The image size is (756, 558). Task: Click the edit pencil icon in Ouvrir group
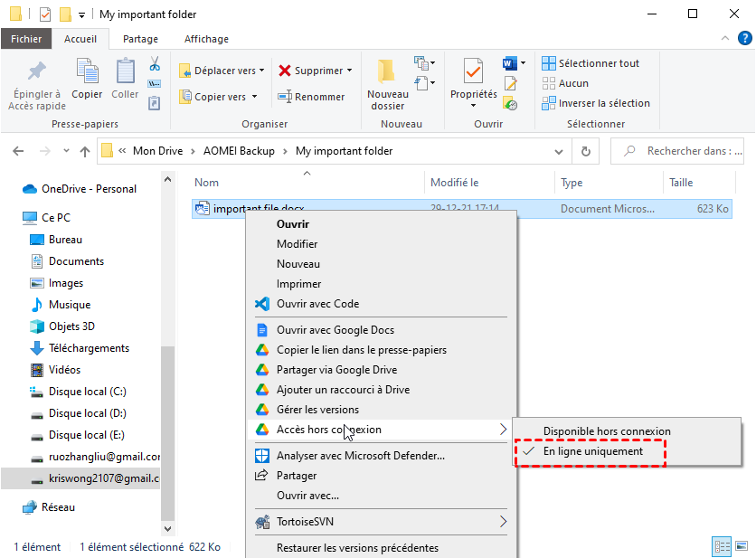[x=511, y=83]
